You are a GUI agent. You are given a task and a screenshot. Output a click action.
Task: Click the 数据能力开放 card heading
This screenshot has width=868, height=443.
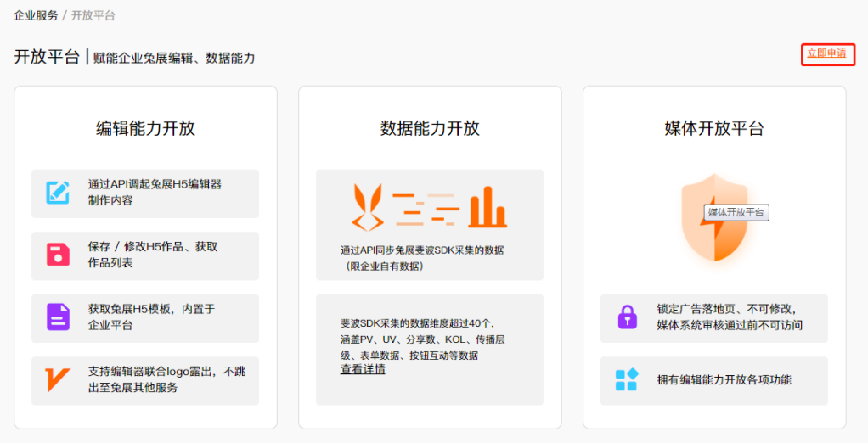(x=430, y=128)
